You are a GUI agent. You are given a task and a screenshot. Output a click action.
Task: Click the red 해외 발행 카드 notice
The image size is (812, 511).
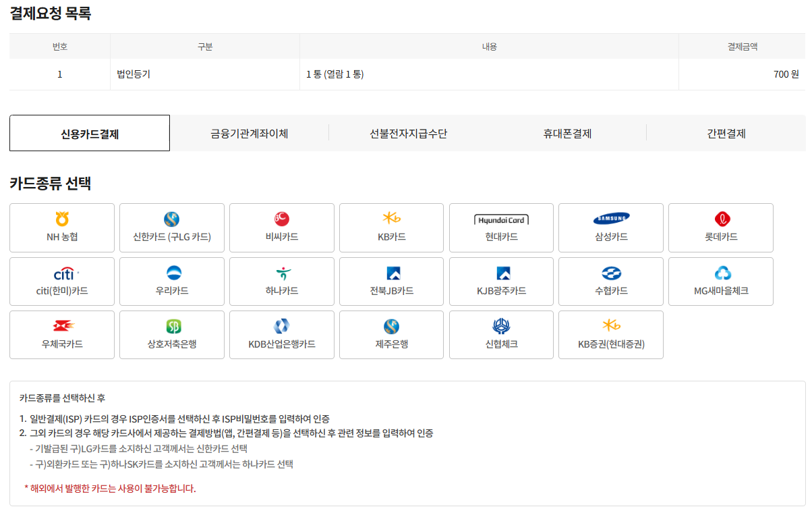click(x=110, y=488)
